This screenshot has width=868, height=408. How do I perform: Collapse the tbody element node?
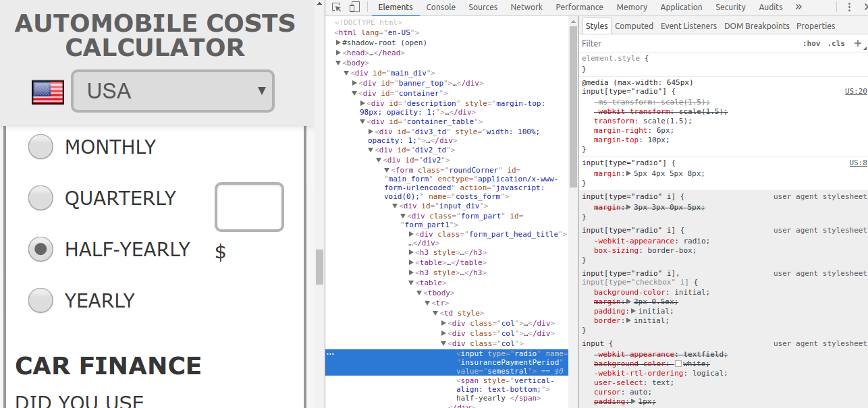[419, 293]
